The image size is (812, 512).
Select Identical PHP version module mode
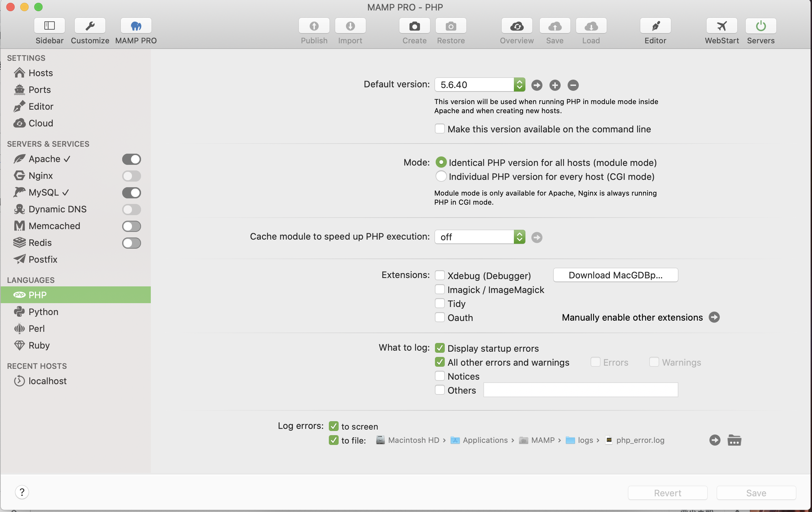(441, 162)
